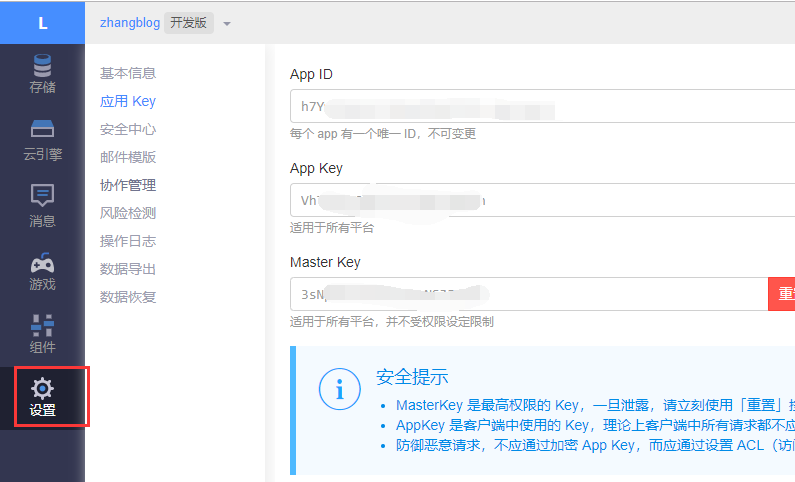Go to 安全中心 settings page
795x482 pixels.
click(128, 129)
